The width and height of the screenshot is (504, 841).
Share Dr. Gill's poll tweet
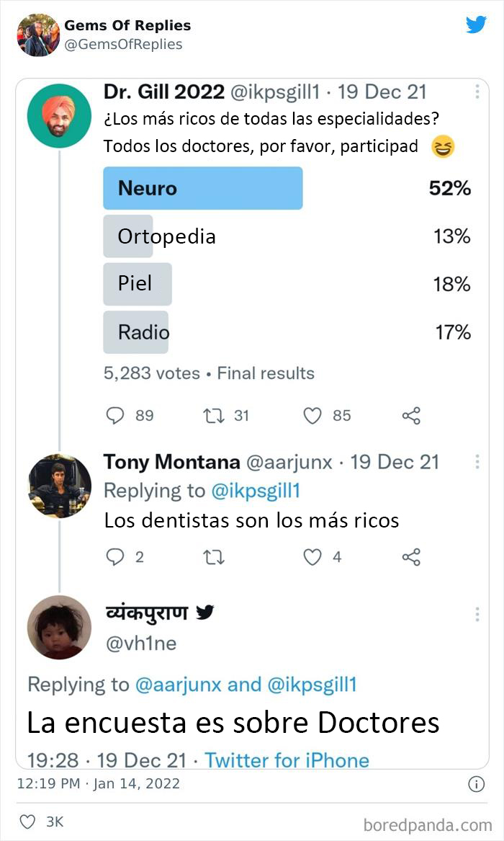click(411, 416)
